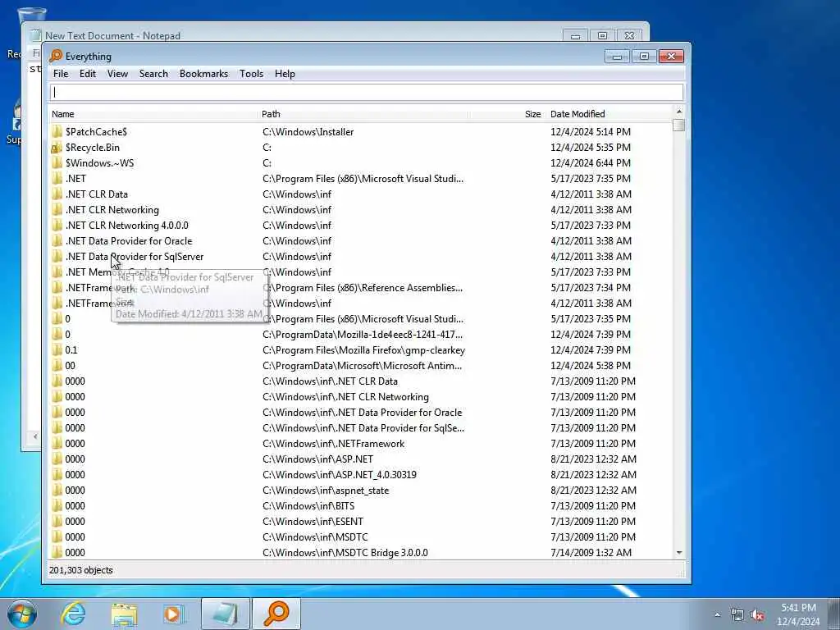Click Everything taskbar button

tap(276, 614)
